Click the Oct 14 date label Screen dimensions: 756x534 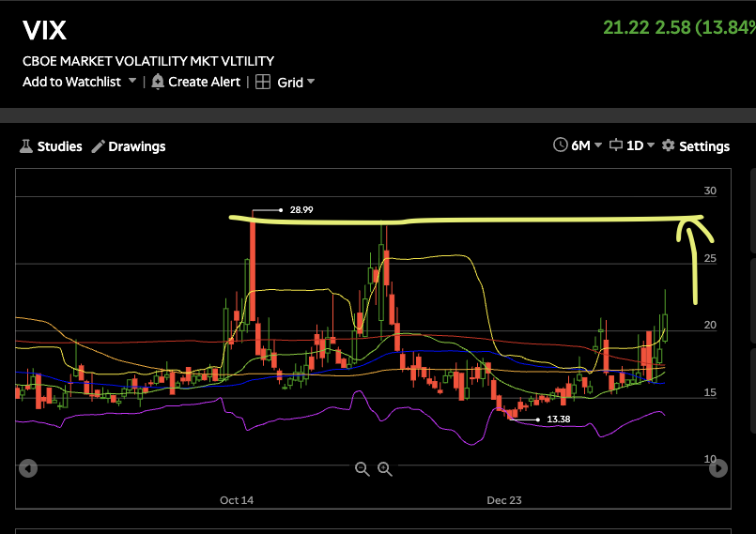(237, 500)
